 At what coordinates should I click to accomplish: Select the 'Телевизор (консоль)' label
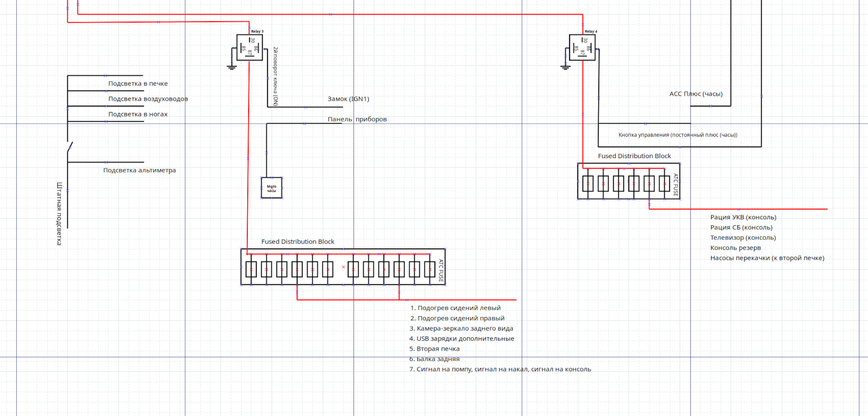click(x=743, y=238)
